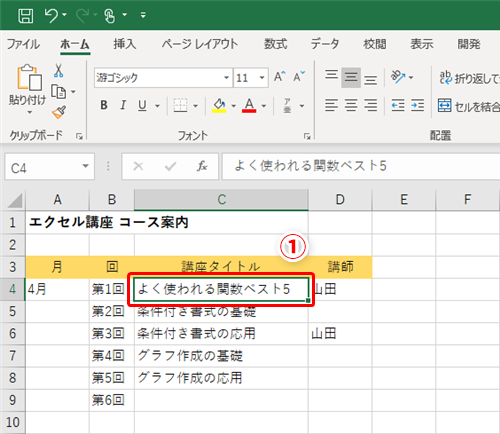Open the phonetic guide dropdown arrow
The image size is (500, 434).
[302, 106]
